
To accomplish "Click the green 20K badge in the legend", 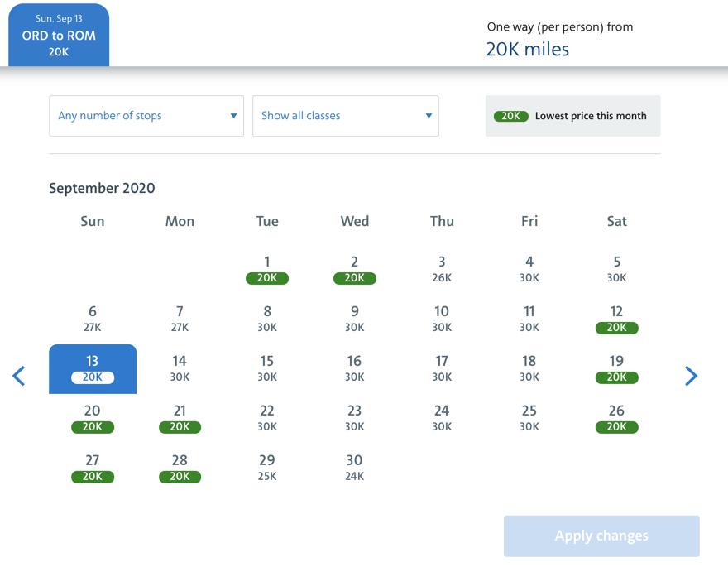I will [510, 117].
